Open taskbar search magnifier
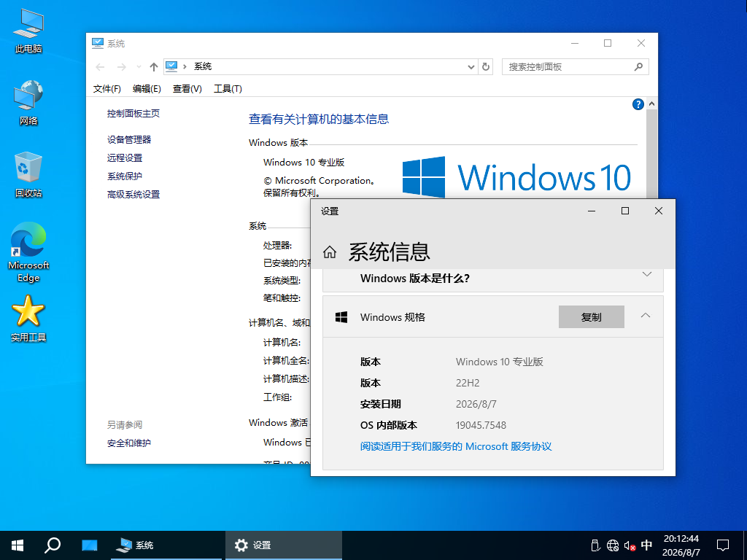Image resolution: width=747 pixels, height=560 pixels. pyautogui.click(x=53, y=545)
